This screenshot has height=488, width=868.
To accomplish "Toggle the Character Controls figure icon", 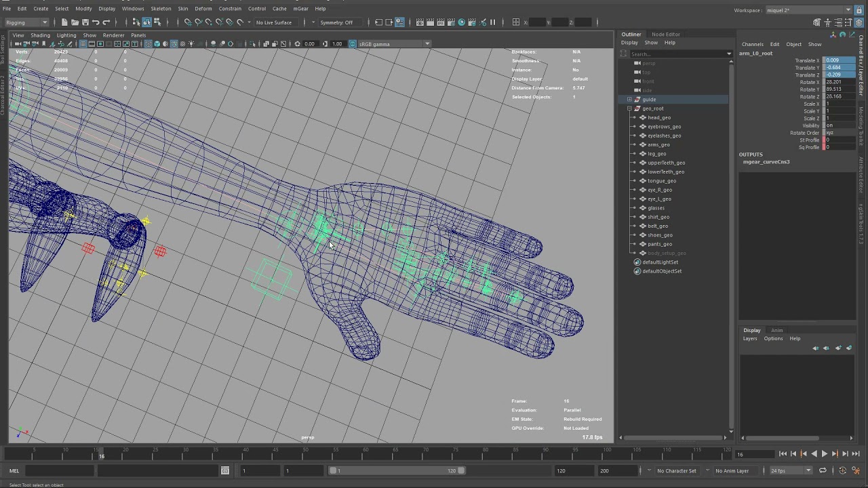I will [828, 22].
